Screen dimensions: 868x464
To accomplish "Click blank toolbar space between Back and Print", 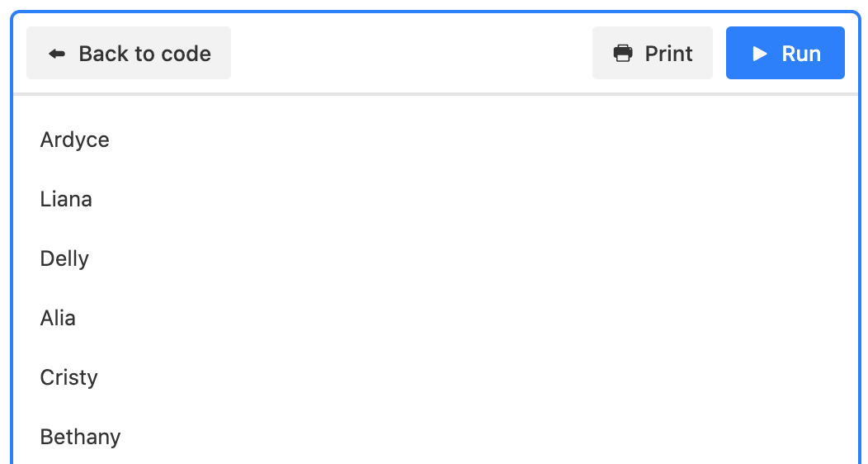I will coord(411,53).
